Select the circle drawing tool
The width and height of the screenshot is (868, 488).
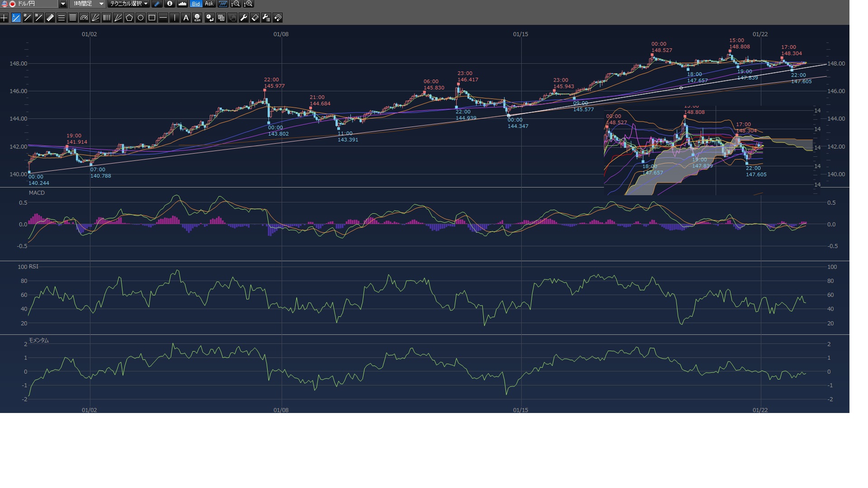(141, 18)
